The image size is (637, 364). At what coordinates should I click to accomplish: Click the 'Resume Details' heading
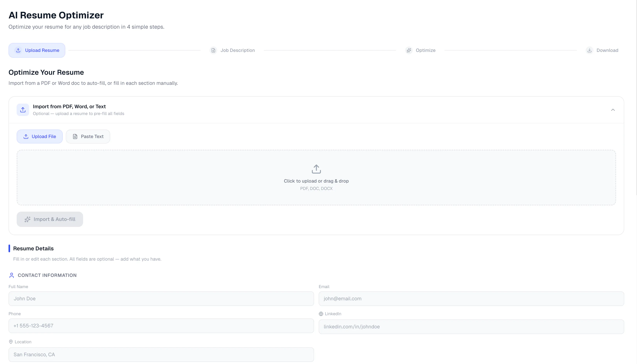coord(33,248)
